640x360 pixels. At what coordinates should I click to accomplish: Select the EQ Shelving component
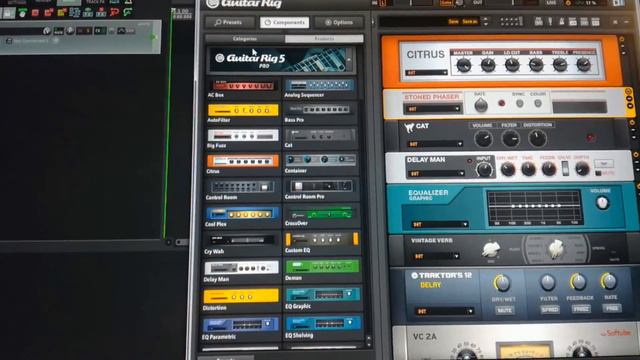coord(324,328)
